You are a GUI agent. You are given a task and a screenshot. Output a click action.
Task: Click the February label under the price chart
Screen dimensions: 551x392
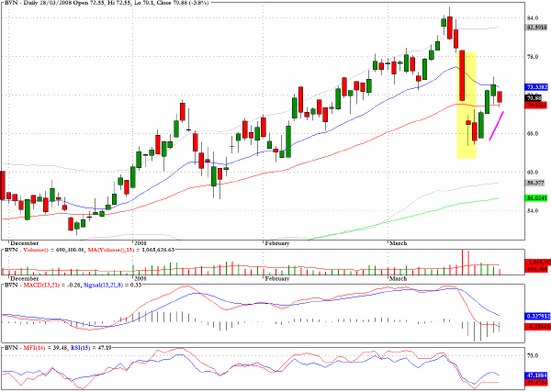277,243
